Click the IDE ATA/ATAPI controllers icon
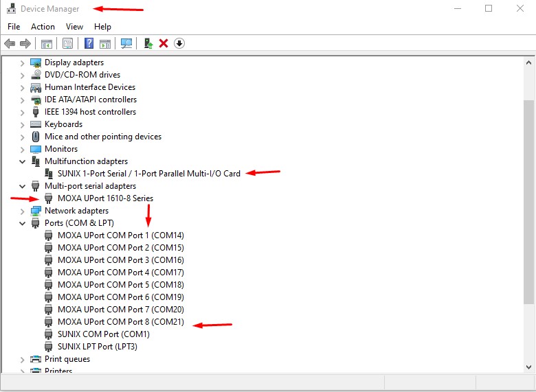The image size is (536, 392). pyautogui.click(x=36, y=100)
